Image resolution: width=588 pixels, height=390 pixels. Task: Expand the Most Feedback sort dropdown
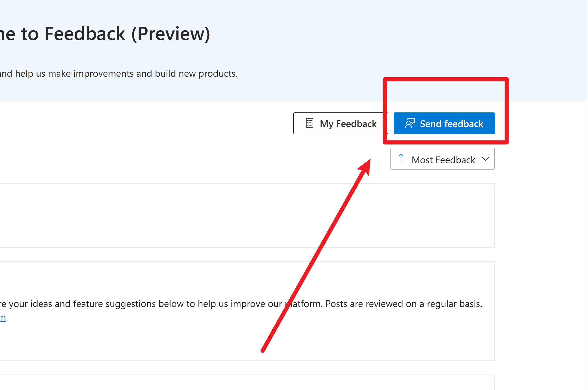point(442,159)
